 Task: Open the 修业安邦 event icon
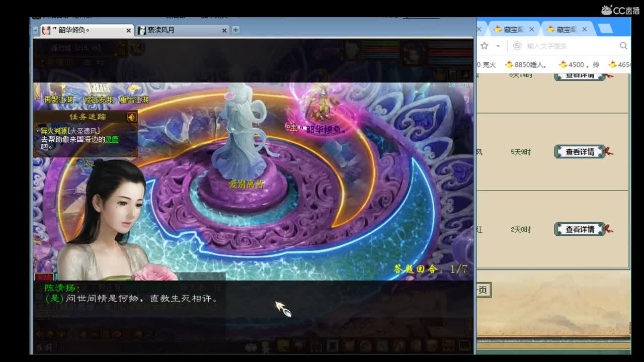[99, 94]
